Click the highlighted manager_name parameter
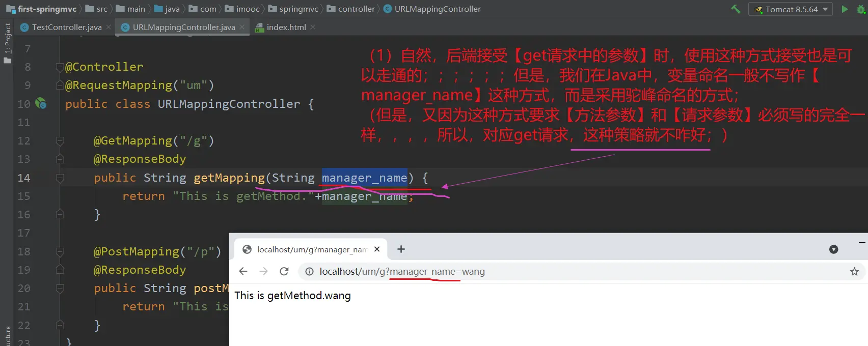The width and height of the screenshot is (868, 346). (364, 178)
